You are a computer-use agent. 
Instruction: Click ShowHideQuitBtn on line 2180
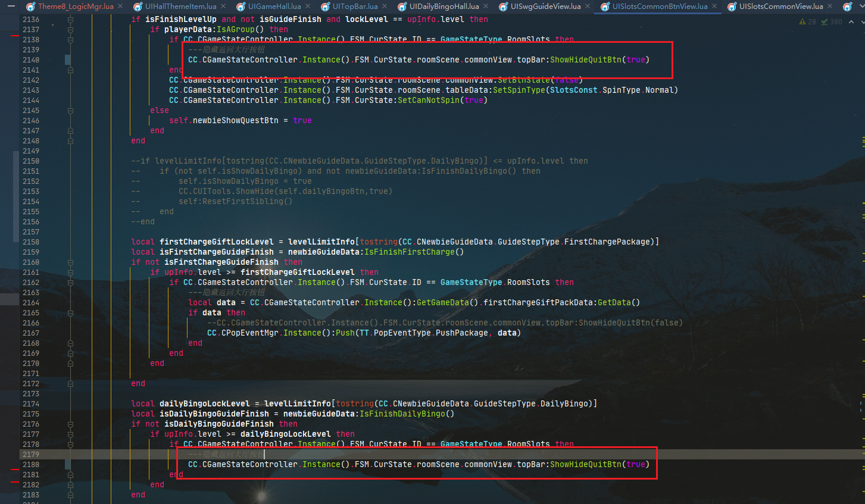(586, 465)
